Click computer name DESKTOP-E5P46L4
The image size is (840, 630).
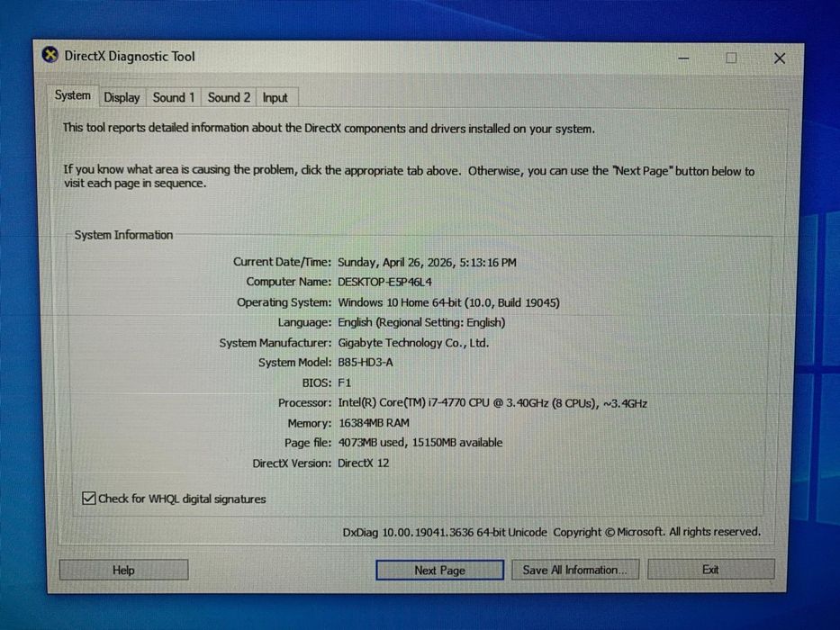coord(384,282)
